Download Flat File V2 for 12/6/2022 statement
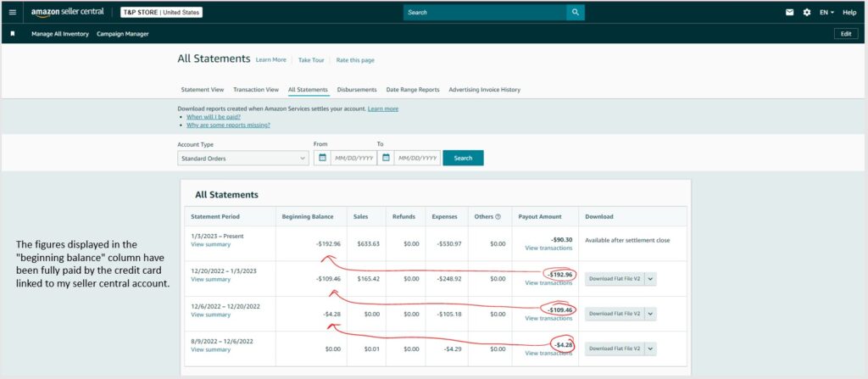This screenshot has width=868, height=379. click(614, 314)
